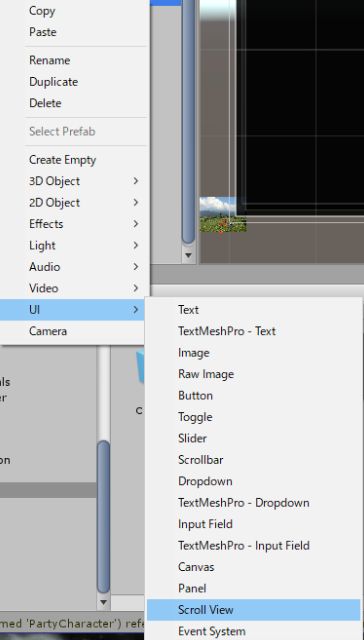Select the landscape image in scene view

click(223, 215)
